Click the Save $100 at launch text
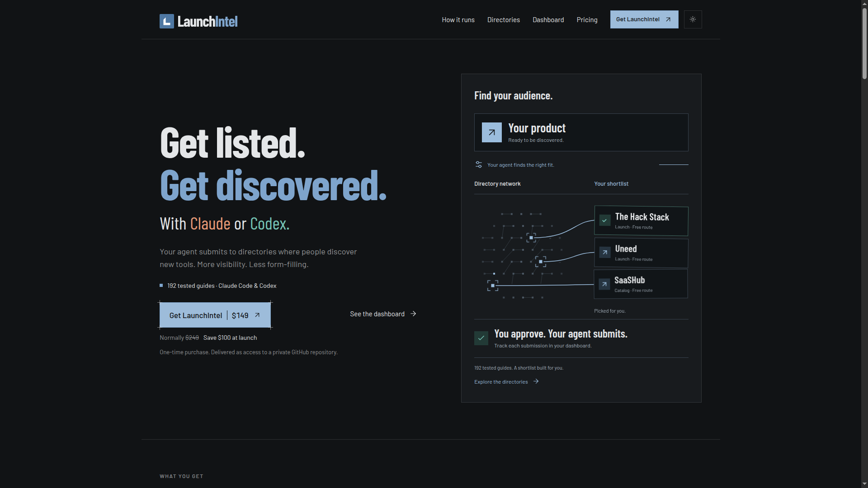This screenshot has width=868, height=488. pyautogui.click(x=230, y=338)
